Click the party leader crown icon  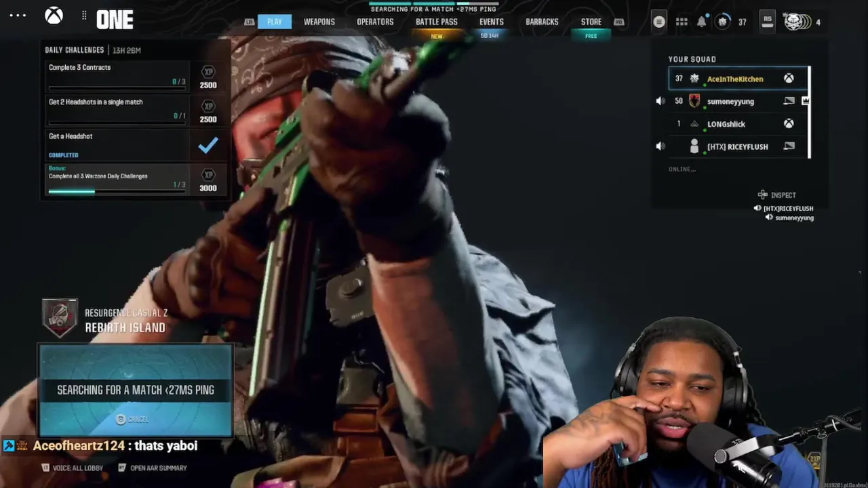coord(806,101)
